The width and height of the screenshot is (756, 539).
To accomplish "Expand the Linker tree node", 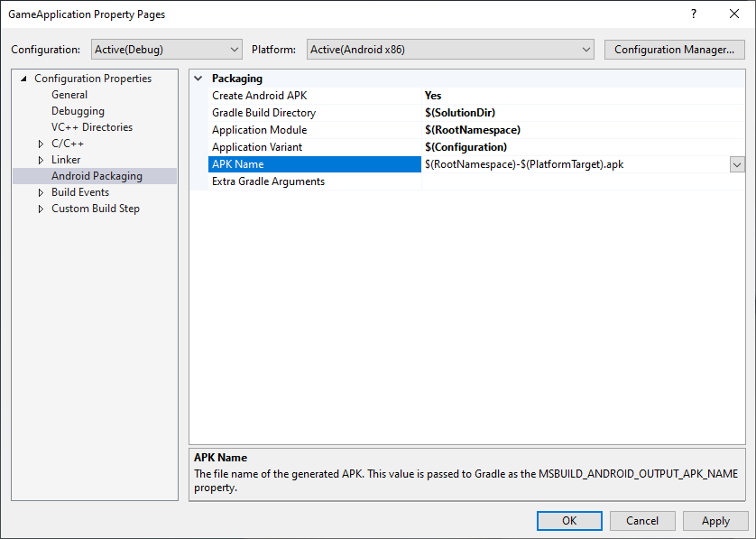I will pos(41,160).
